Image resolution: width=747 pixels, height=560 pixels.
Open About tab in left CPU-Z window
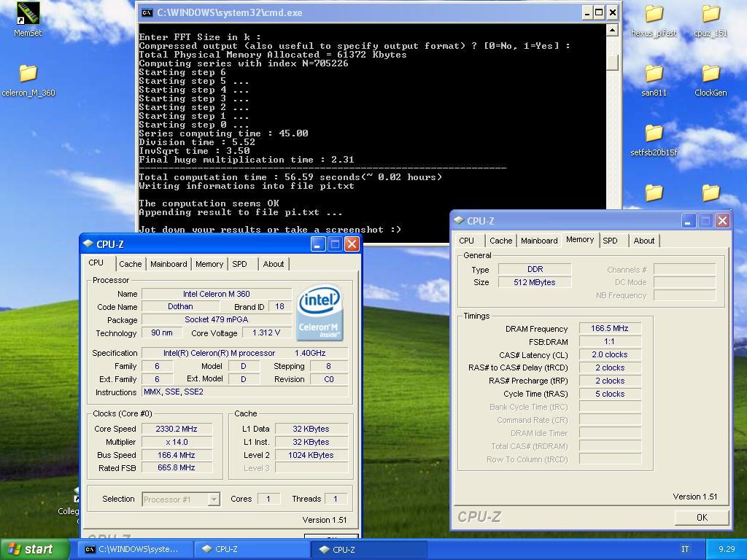point(274,264)
